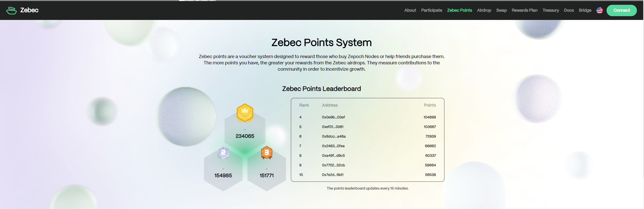Open the Swap page

501,10
